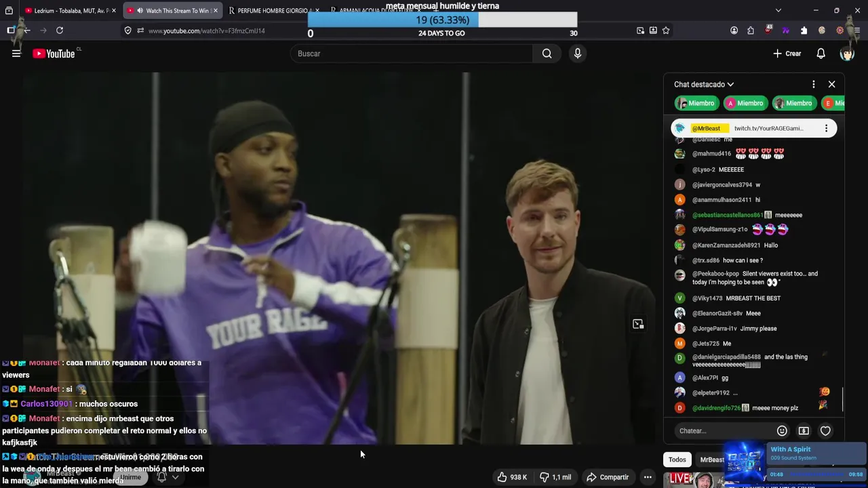Open @sebastiancastellanos861 chat username

click(x=727, y=215)
